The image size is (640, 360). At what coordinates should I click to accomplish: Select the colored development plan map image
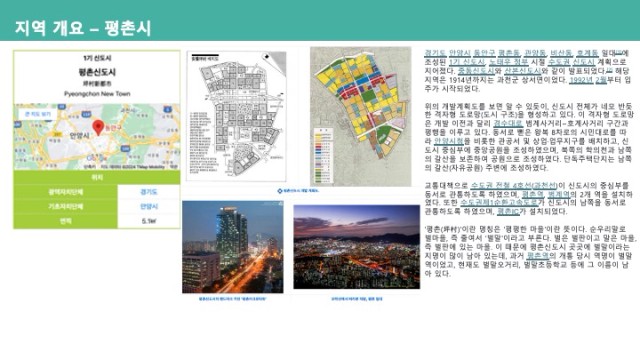pos(360,116)
